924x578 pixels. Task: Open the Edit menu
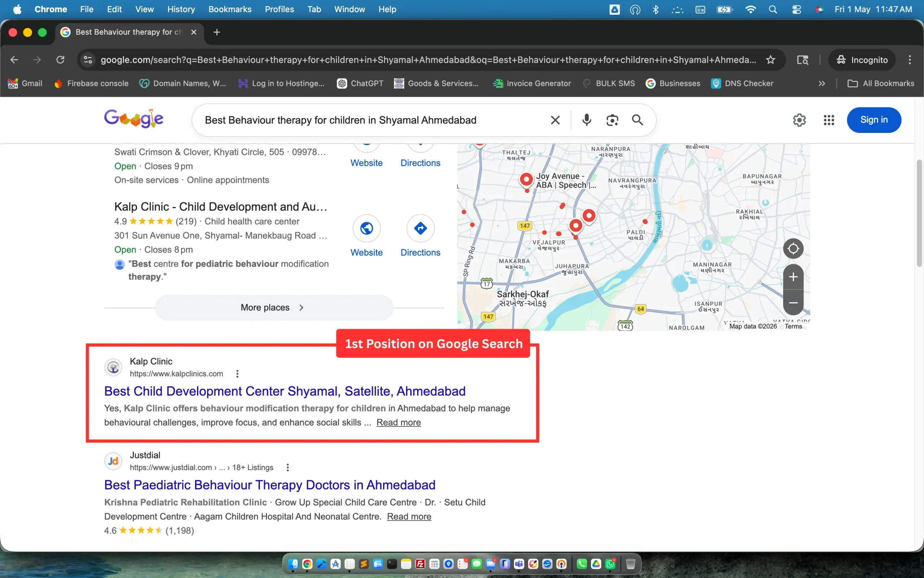(x=114, y=9)
